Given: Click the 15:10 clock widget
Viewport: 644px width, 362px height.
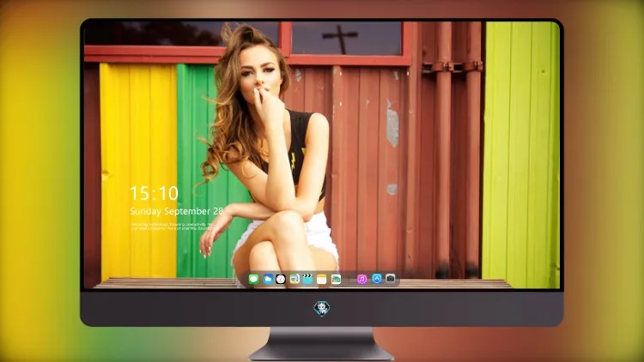Looking at the screenshot, I should point(154,193).
